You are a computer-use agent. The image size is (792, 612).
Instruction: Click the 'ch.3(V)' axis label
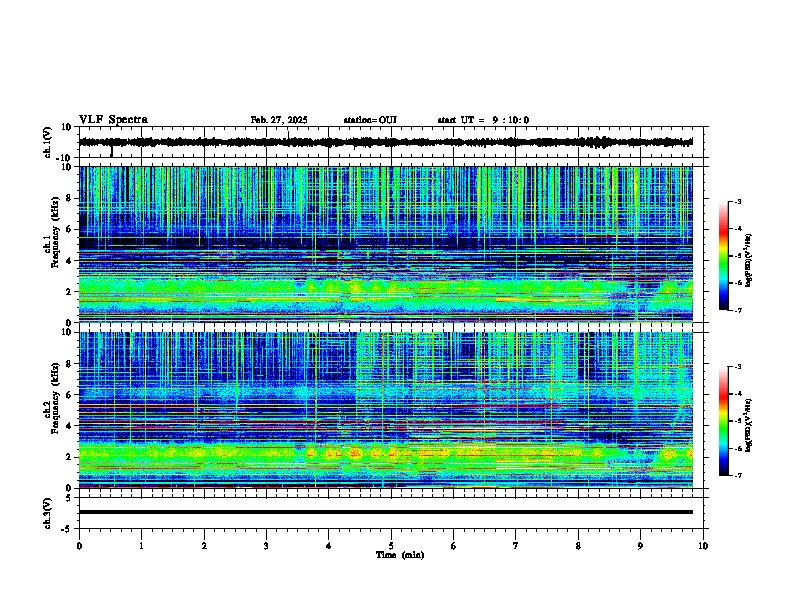[x=47, y=513]
